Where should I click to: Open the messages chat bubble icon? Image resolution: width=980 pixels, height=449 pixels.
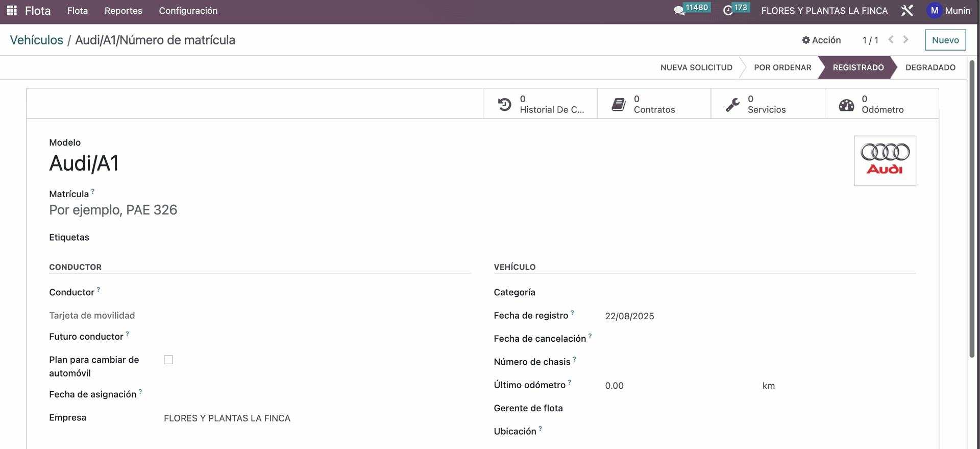click(679, 10)
